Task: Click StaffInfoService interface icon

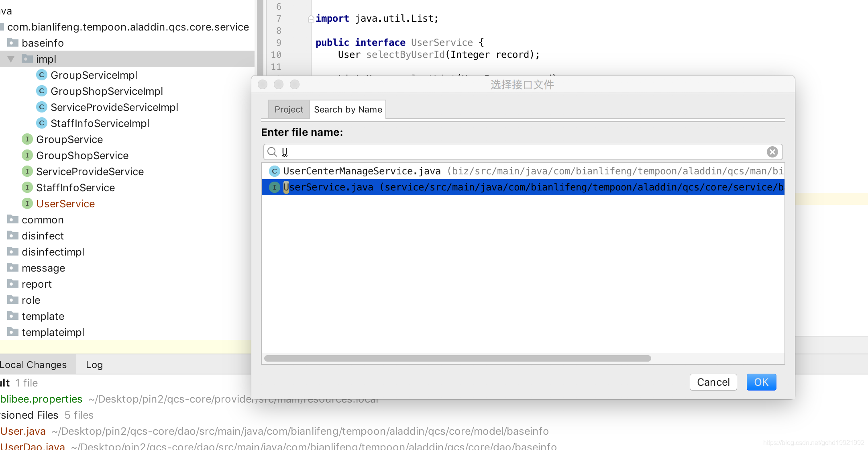Action: pyautogui.click(x=27, y=187)
